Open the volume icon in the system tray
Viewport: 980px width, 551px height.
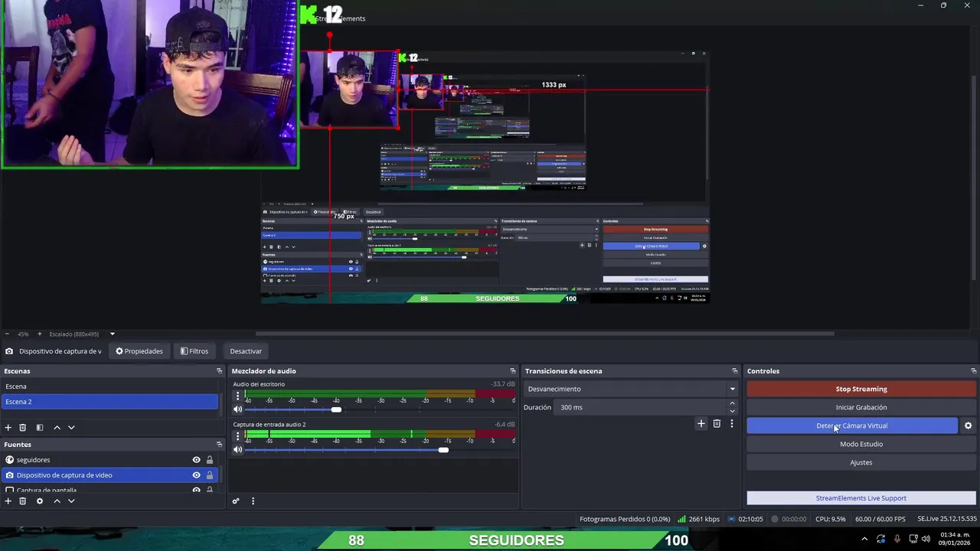[926, 539]
